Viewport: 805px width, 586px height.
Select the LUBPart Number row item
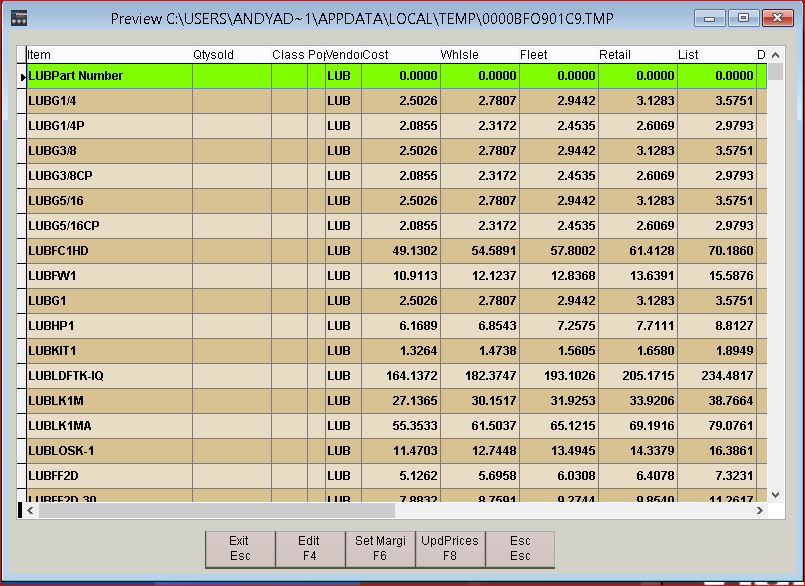(109, 76)
